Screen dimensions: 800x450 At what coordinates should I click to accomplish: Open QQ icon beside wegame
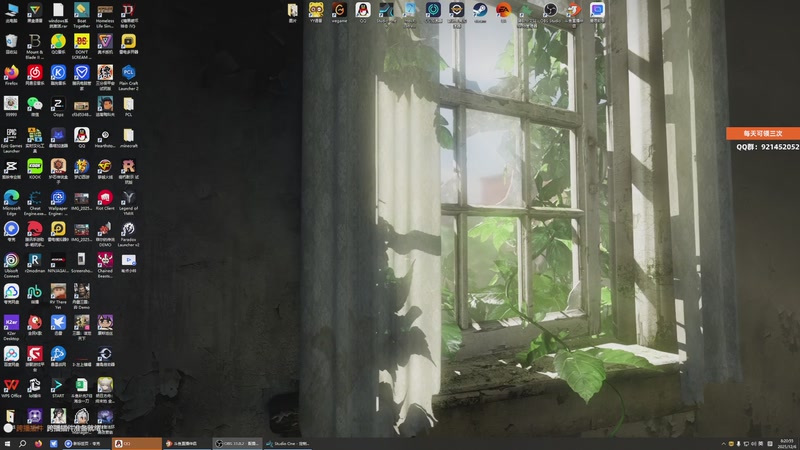(x=363, y=12)
